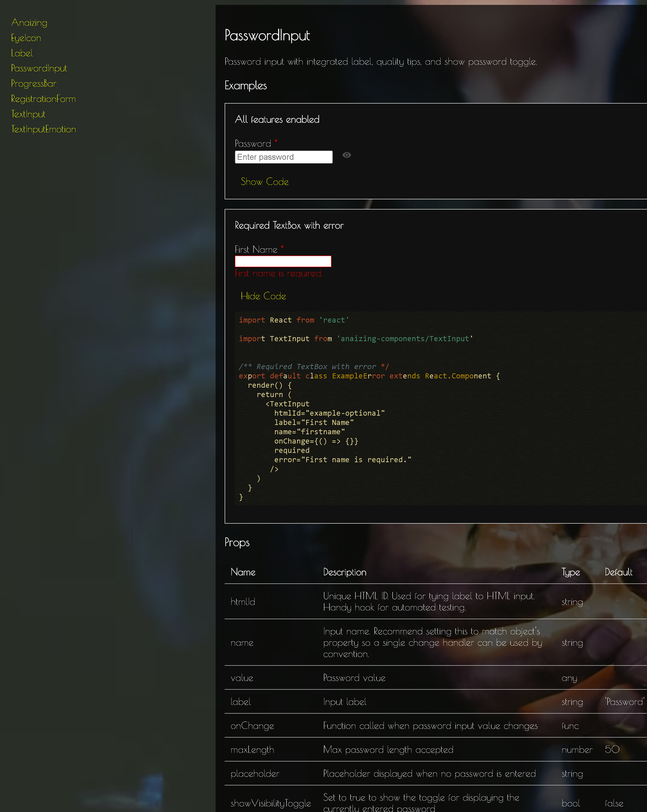The width and height of the screenshot is (647, 812).
Task: Toggle password visibility with the eye icon
Action: pyautogui.click(x=346, y=155)
